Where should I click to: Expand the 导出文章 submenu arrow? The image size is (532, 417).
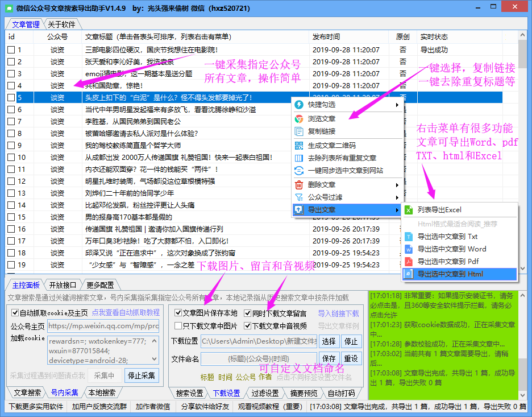click(397, 210)
